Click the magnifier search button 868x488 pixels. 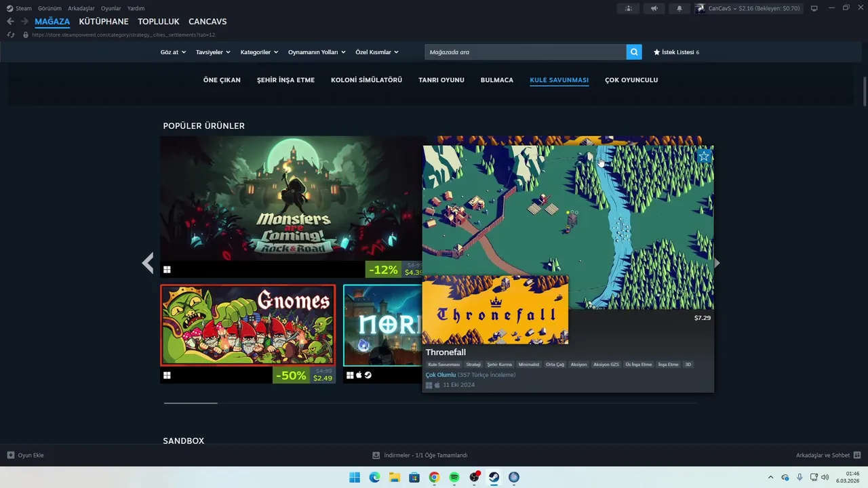click(x=634, y=52)
